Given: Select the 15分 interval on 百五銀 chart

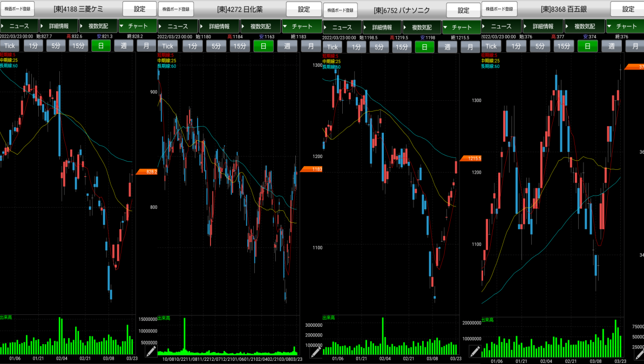Looking at the screenshot, I should click(x=564, y=46).
